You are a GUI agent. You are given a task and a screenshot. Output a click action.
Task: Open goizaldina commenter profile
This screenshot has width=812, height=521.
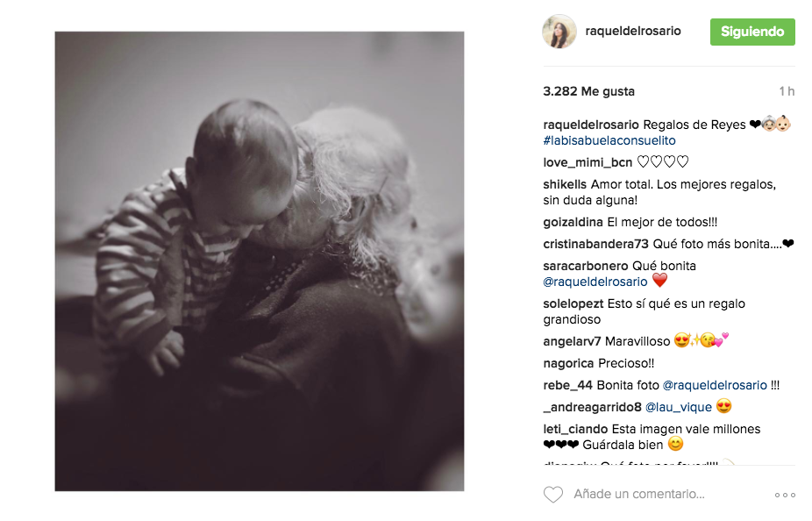[573, 222]
